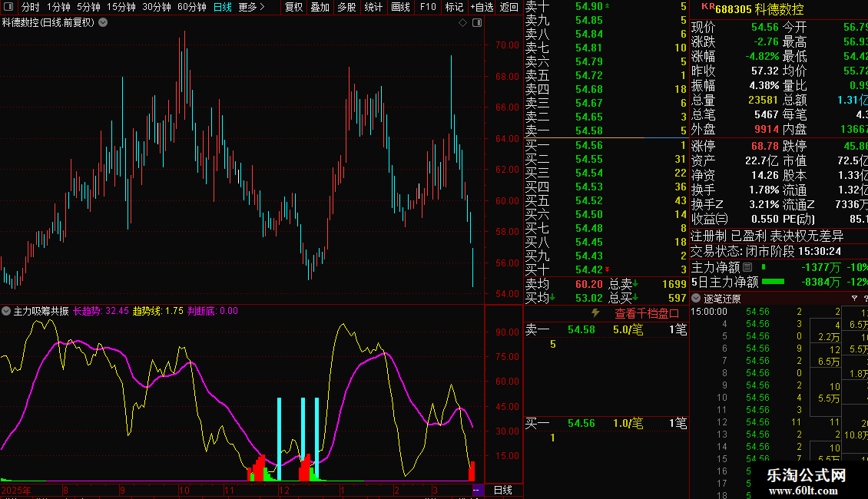Open dropdown beside 科德数控(日线.前复权) title
Viewport: 868px width, 499px height.
tap(103, 23)
